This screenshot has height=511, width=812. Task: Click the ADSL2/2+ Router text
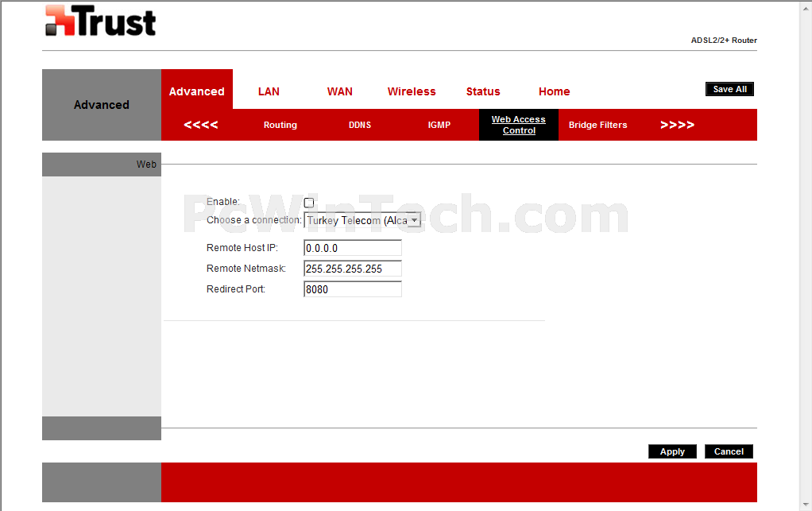click(x=724, y=41)
